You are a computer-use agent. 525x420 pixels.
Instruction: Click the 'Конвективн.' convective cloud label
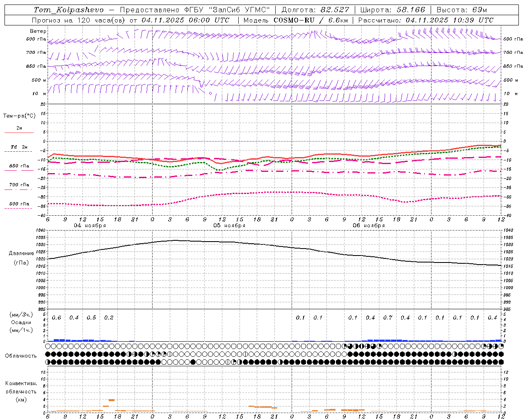click(21, 383)
